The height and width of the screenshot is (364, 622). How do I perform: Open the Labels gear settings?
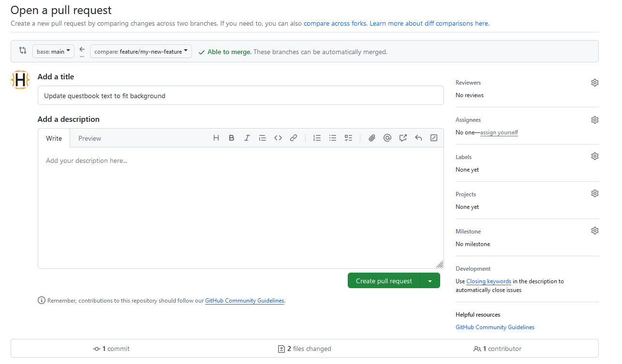click(x=595, y=156)
